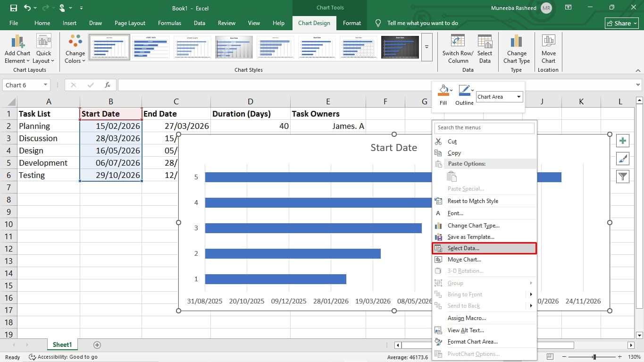Screen dimensions: 644x362
Task: Select the first chart style thumbnail
Action: coord(109,47)
